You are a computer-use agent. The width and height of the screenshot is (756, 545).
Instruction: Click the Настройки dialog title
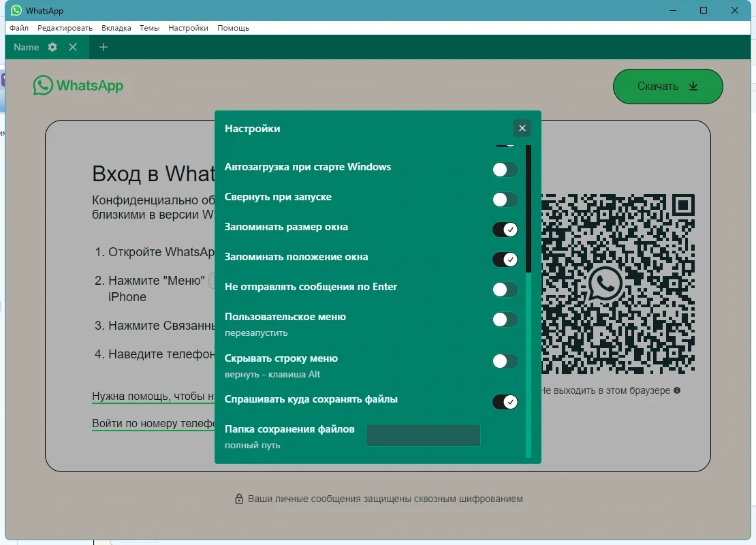coord(252,128)
